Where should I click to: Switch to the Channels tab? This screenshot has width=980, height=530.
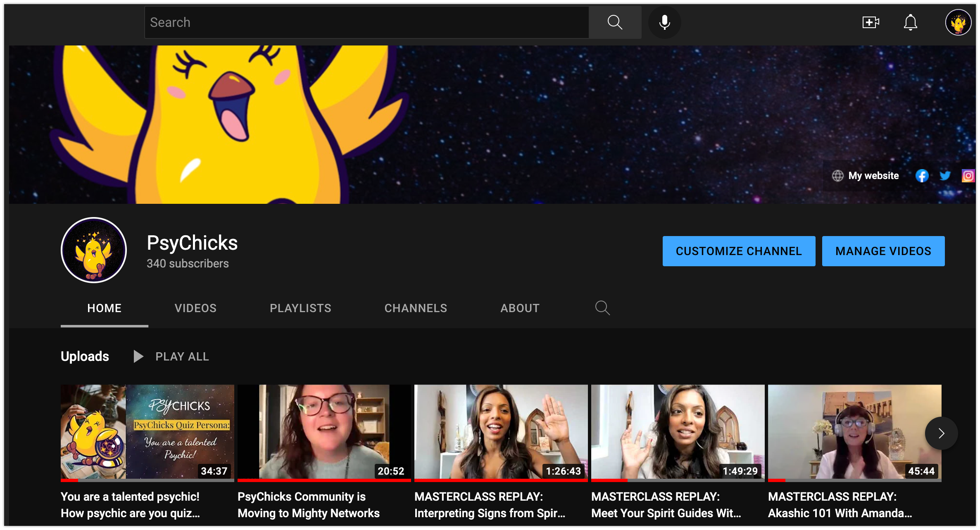(416, 308)
